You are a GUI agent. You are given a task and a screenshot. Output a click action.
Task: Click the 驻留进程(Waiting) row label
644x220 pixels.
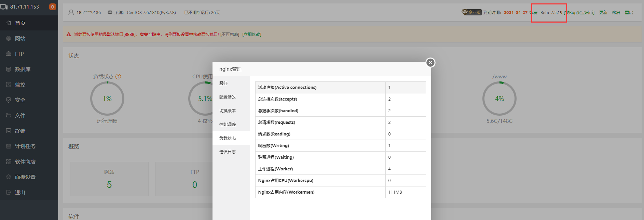(276, 157)
